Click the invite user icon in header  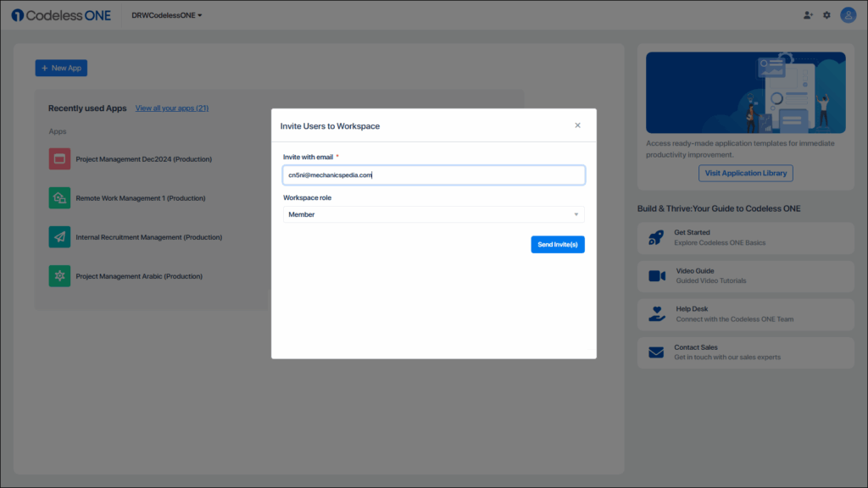click(808, 15)
